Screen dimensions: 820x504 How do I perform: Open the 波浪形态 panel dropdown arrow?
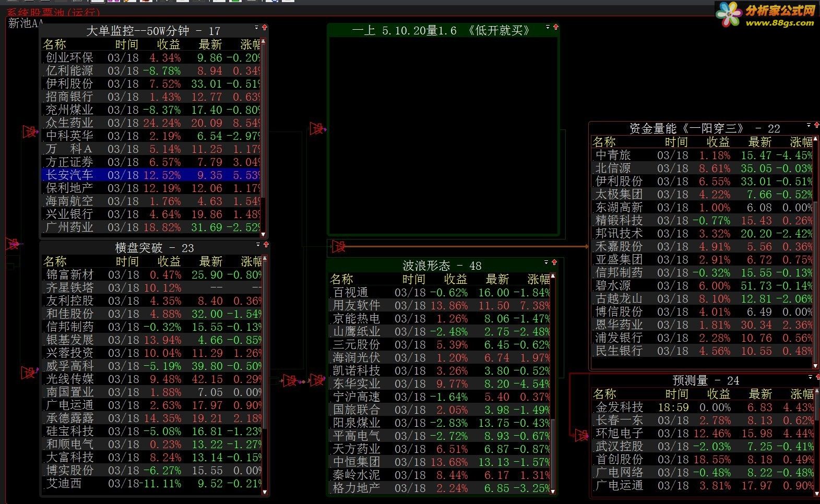(546, 262)
